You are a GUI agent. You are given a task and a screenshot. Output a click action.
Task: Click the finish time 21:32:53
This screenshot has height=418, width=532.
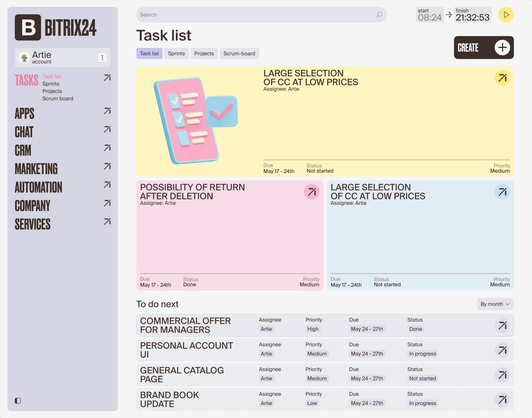[x=473, y=17]
